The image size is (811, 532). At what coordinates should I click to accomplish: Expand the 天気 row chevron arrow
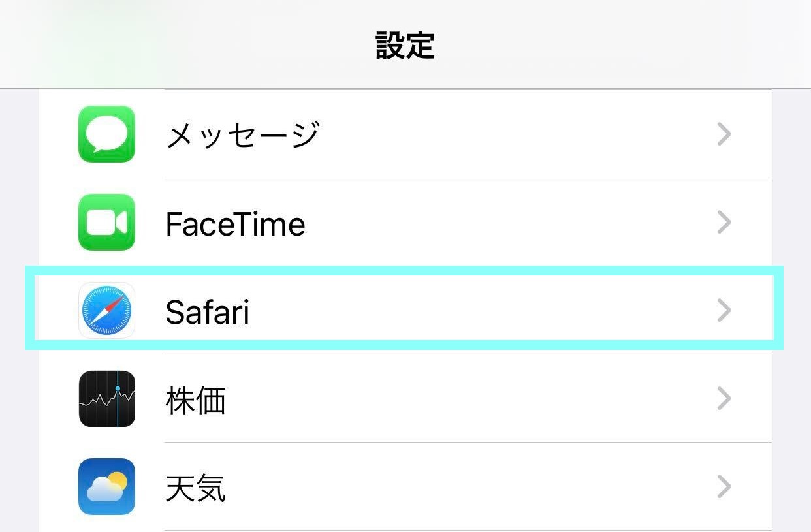(x=724, y=487)
